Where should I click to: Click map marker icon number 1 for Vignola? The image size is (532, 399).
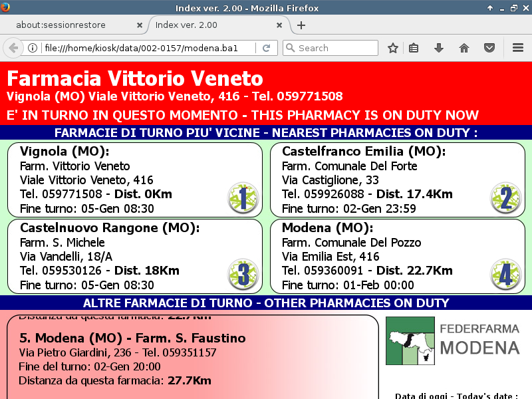click(243, 198)
